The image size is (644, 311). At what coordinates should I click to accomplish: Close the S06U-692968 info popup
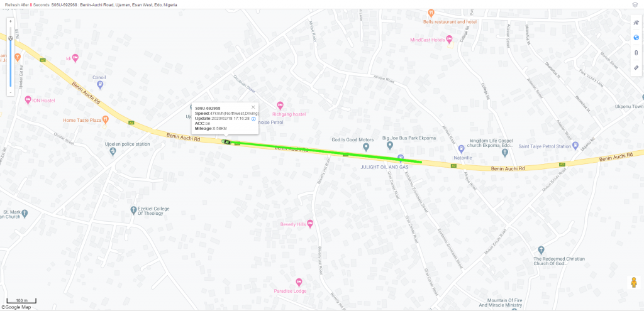pyautogui.click(x=253, y=107)
